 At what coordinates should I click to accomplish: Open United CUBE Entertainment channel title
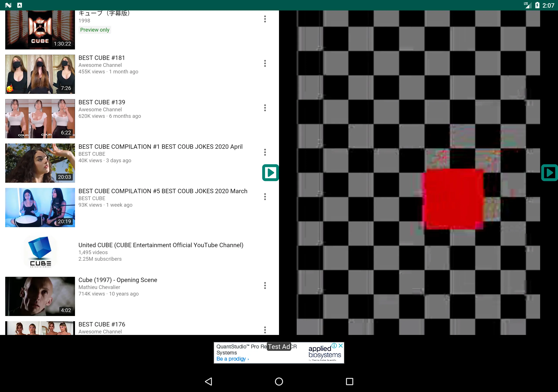pos(161,245)
